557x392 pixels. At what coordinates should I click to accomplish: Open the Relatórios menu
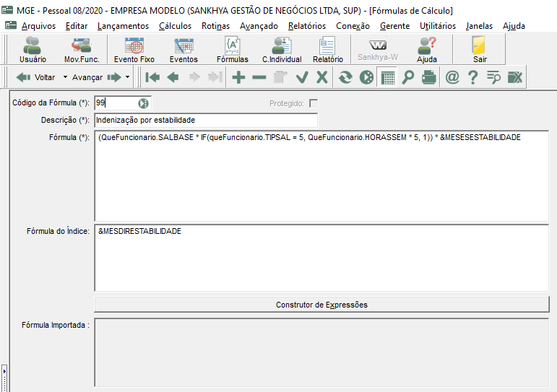[x=307, y=26]
